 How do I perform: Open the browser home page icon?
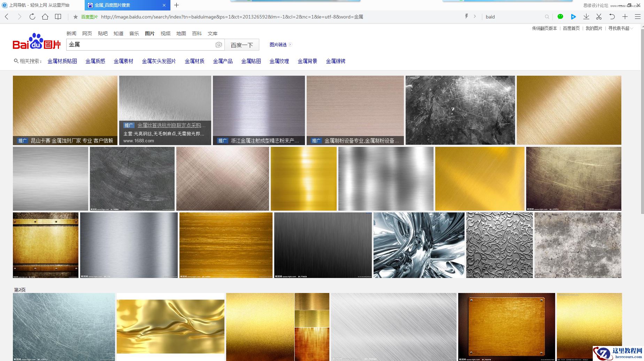[45, 16]
